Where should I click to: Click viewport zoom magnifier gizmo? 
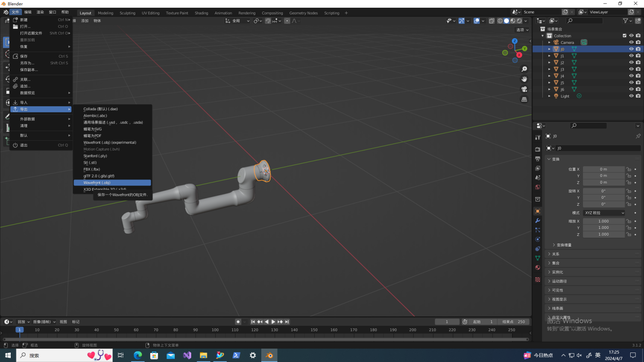524,69
